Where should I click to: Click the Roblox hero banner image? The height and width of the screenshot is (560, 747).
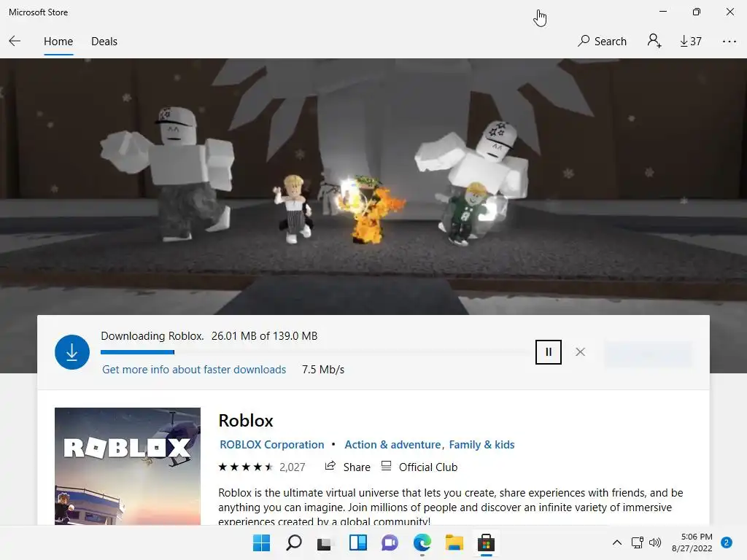[x=373, y=186]
